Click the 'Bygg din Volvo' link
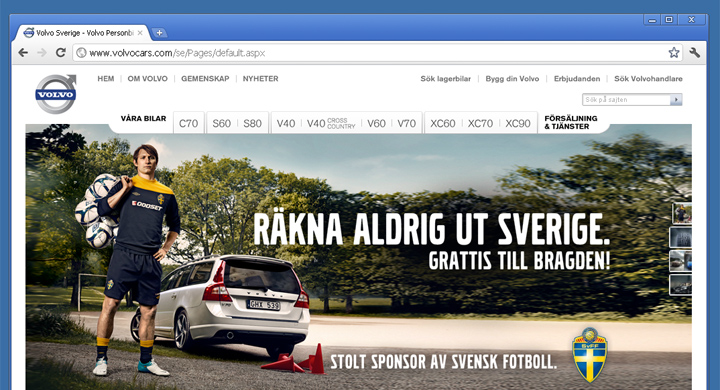This screenshot has height=390, width=720. click(x=512, y=79)
